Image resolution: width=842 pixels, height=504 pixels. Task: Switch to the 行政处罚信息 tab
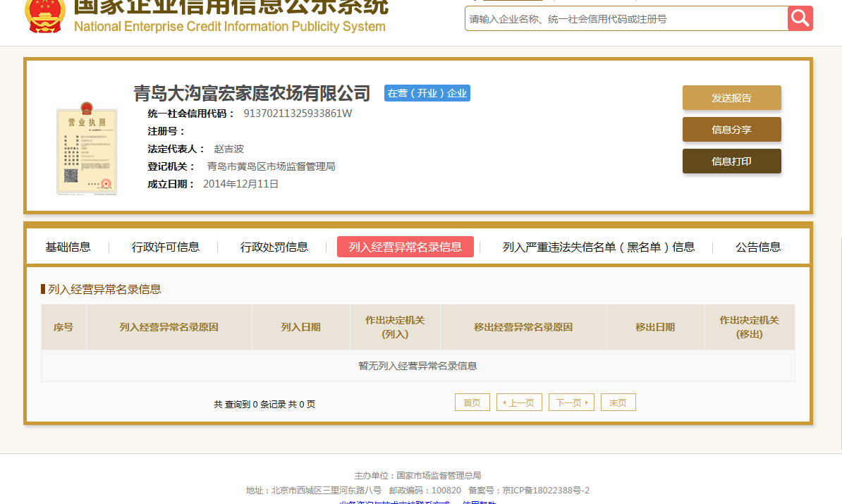click(274, 247)
